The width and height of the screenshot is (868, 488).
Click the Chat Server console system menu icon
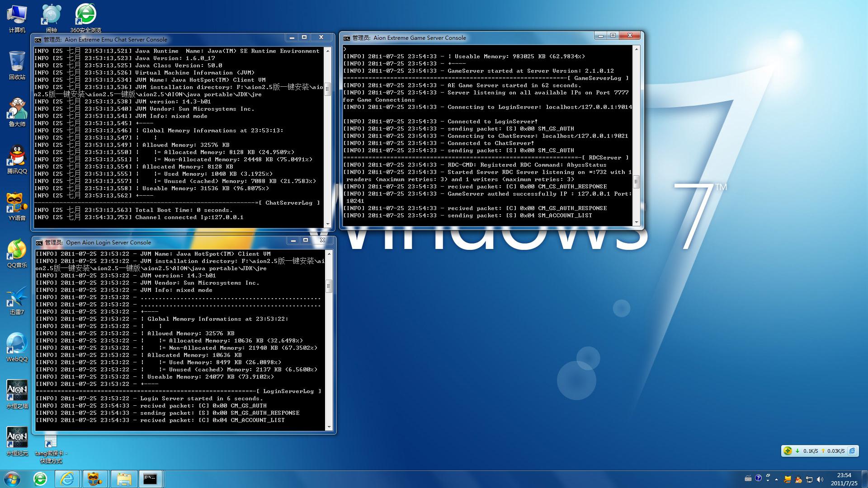(38, 40)
